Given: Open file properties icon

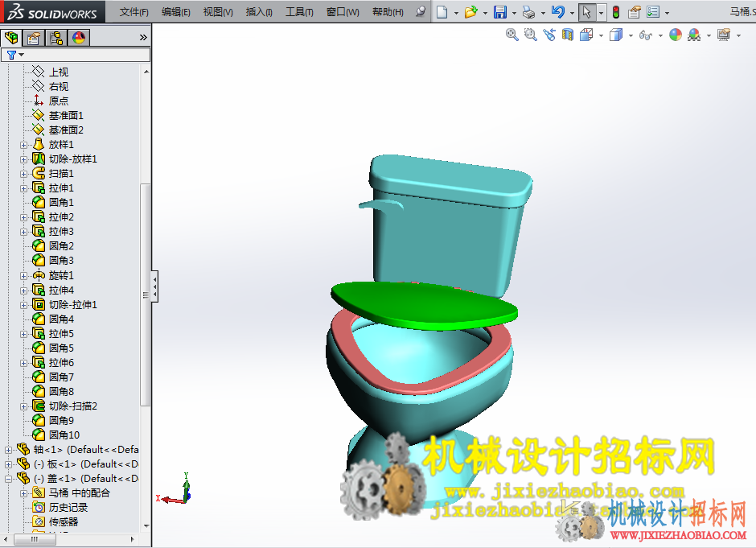Looking at the screenshot, I should pos(635,12).
